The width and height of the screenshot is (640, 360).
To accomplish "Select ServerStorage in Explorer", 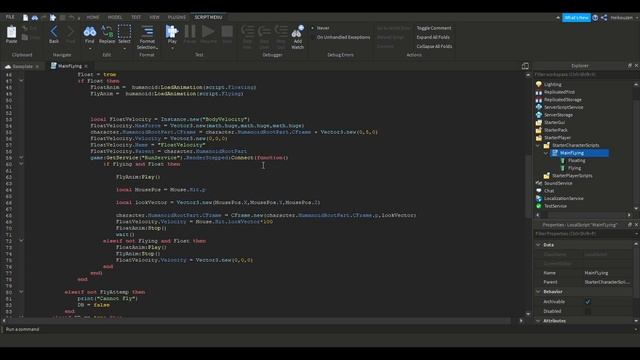I will pyautogui.click(x=558, y=115).
